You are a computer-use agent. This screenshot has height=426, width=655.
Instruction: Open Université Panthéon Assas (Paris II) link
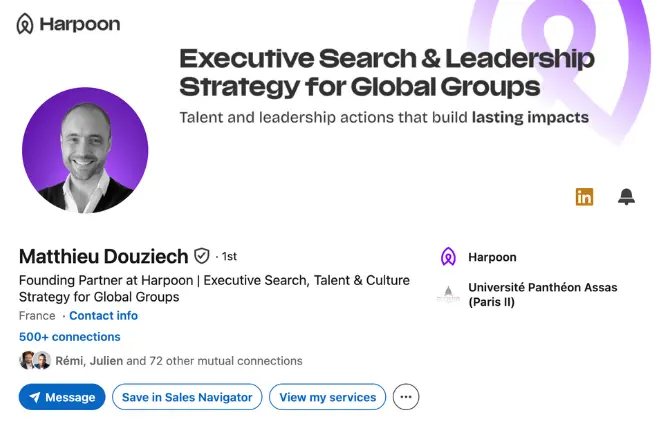click(543, 294)
